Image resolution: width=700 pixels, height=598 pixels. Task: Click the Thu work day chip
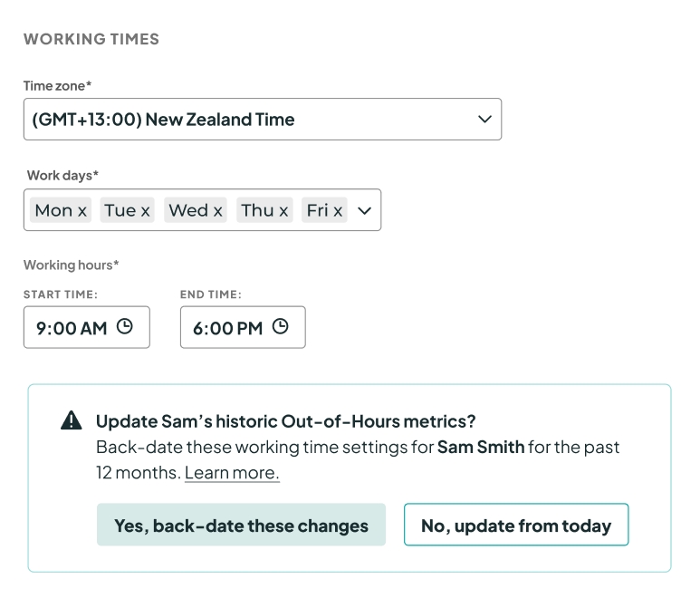pos(257,210)
